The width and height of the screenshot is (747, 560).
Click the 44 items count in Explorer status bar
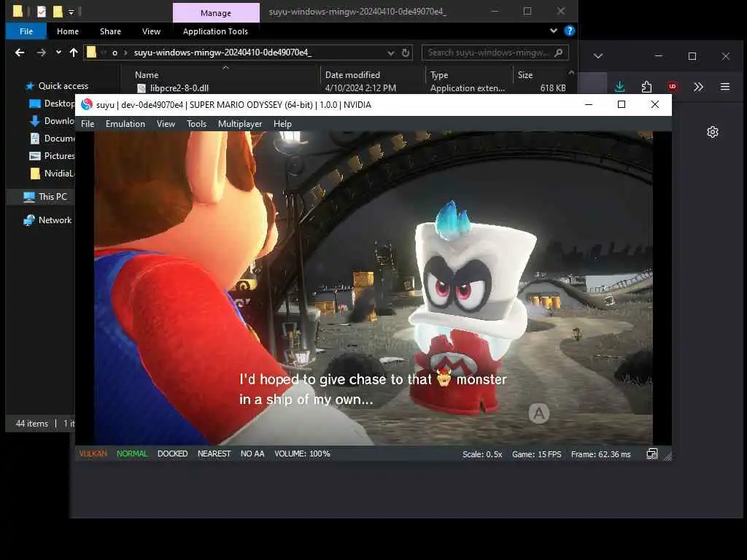click(x=32, y=424)
